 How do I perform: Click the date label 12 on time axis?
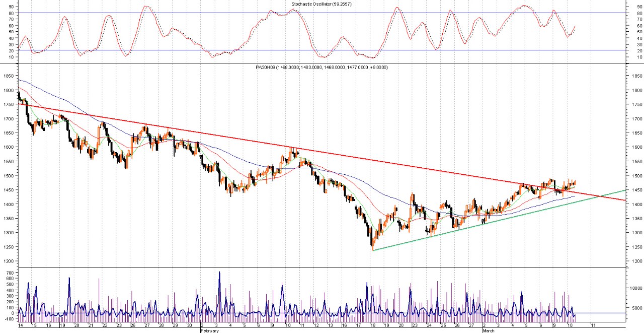[315, 325]
